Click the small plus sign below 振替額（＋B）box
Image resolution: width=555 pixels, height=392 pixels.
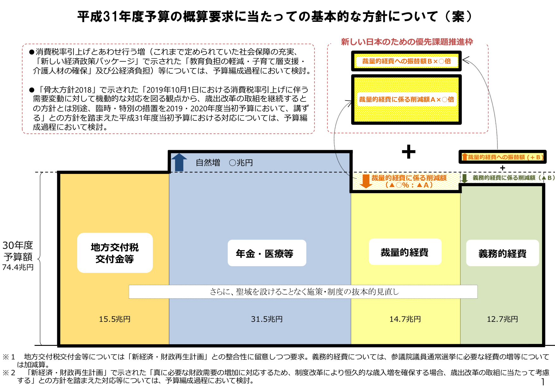(x=502, y=168)
